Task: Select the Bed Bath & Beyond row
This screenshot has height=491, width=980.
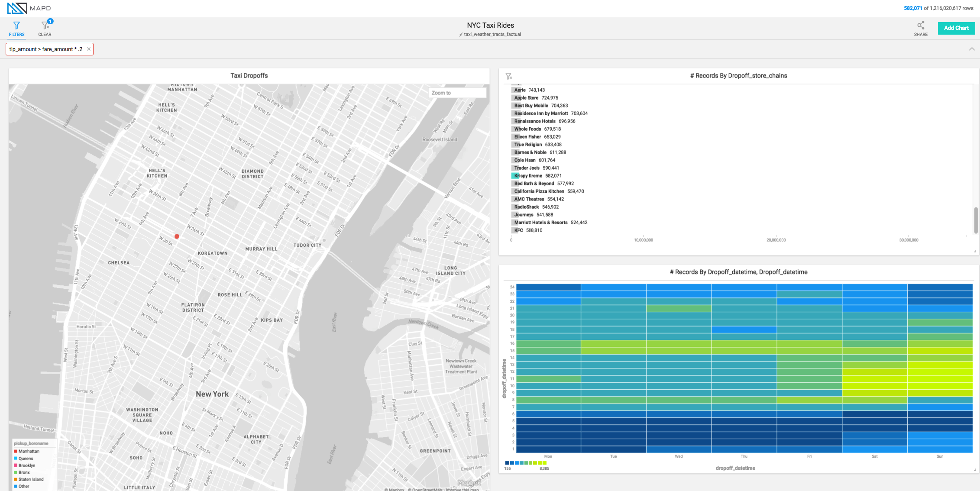Action: pyautogui.click(x=543, y=184)
